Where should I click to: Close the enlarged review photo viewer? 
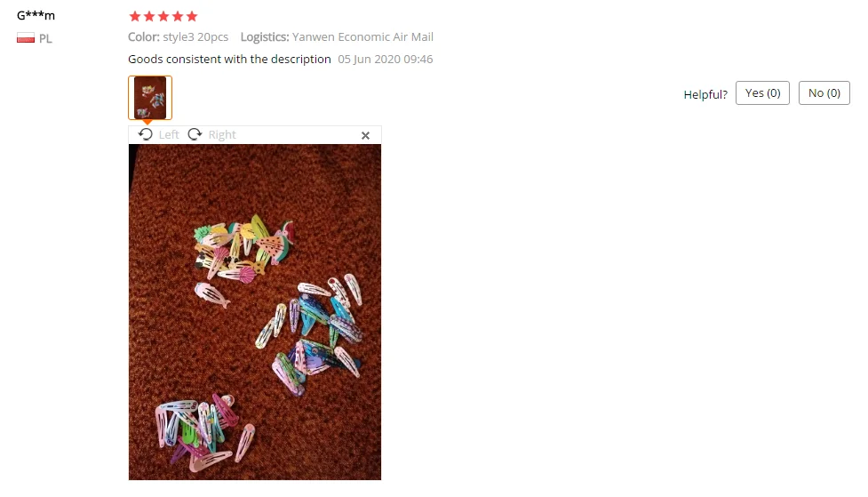(x=365, y=136)
